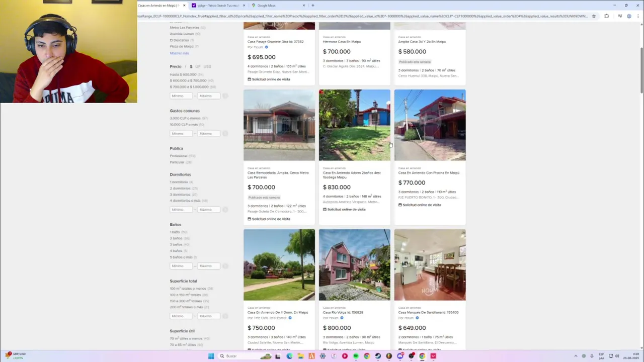Open the Casa En Arriendo De 4 Dorm title
Image resolution: width=644 pixels, height=362 pixels.
[x=278, y=312]
